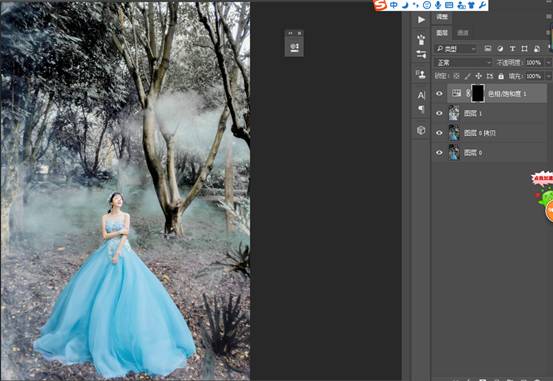Hide the 图层 0 layer

click(x=439, y=152)
